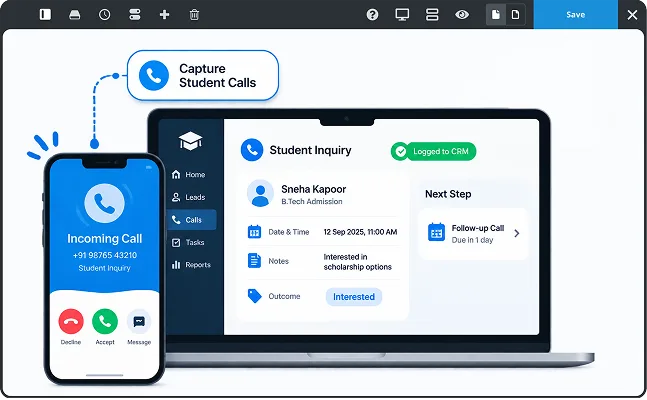Click calendar icon in Follow-up Call card

pyautogui.click(x=436, y=232)
